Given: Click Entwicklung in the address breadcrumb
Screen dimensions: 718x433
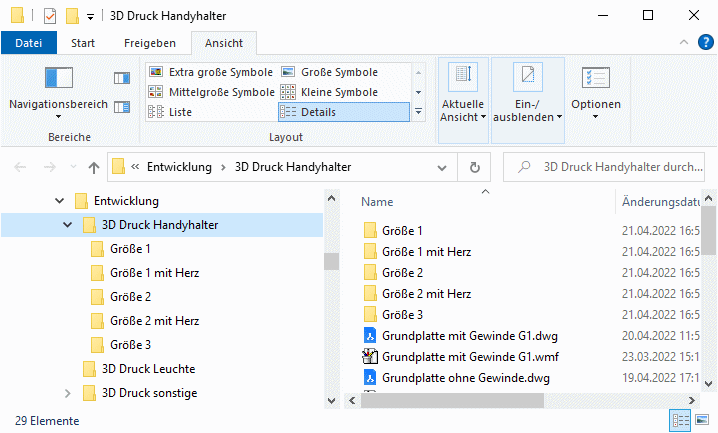Looking at the screenshot, I should pos(179,167).
